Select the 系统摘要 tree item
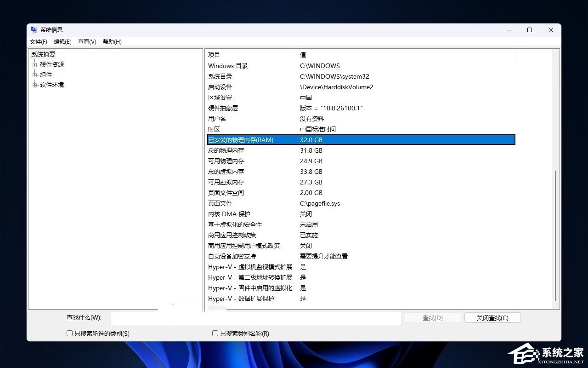 pyautogui.click(x=42, y=54)
